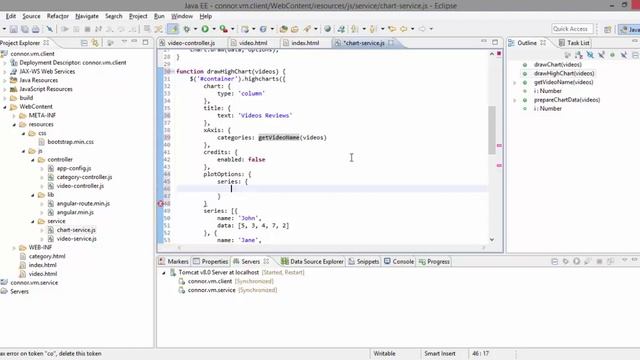This screenshot has width=640, height=360.
Task: Switch to video.html editor tab
Action: (x=253, y=43)
